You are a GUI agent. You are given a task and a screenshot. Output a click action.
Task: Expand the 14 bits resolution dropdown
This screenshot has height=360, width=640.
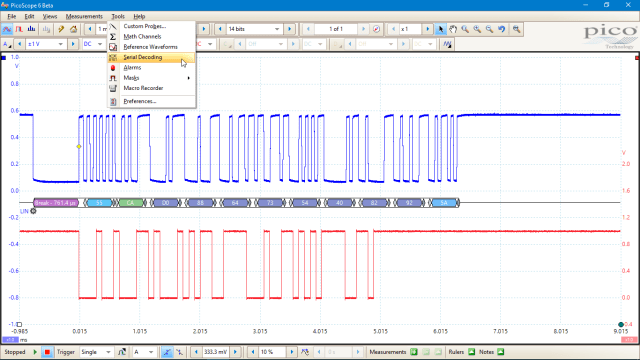pos(254,29)
